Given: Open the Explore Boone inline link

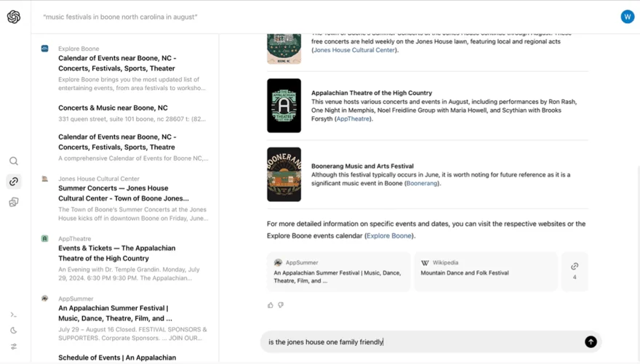Looking at the screenshot, I should pyautogui.click(x=389, y=235).
